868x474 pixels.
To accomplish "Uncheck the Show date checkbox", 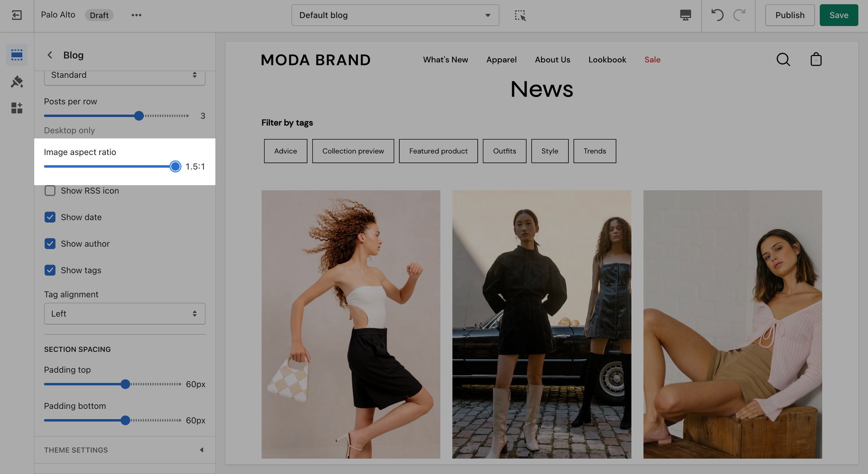I will [50, 217].
